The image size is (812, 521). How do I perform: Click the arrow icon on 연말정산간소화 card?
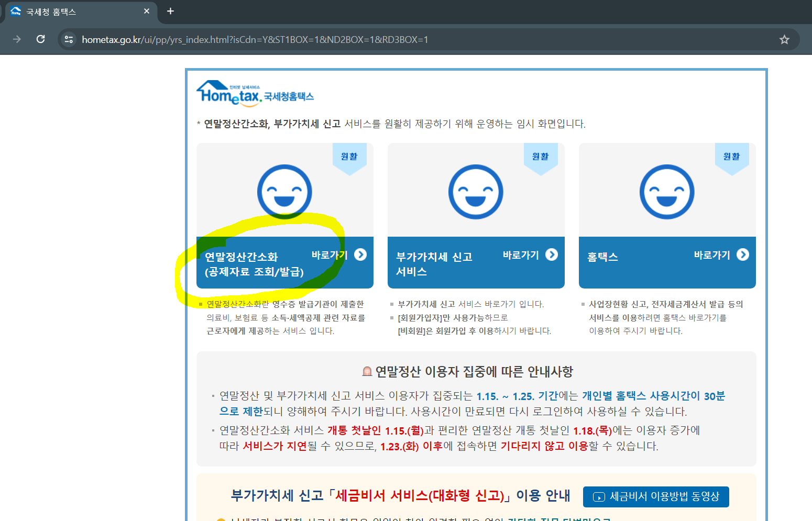[360, 254]
